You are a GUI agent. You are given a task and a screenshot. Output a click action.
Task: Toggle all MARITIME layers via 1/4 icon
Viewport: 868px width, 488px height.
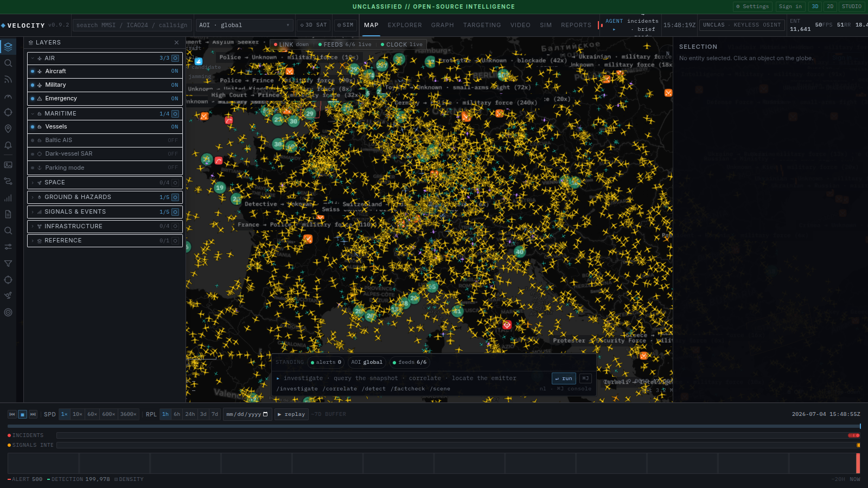pyautogui.click(x=175, y=114)
